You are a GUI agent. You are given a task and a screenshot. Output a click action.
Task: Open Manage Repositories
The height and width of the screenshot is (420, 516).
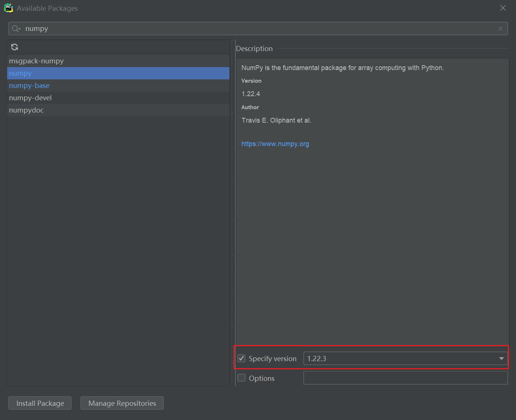122,403
